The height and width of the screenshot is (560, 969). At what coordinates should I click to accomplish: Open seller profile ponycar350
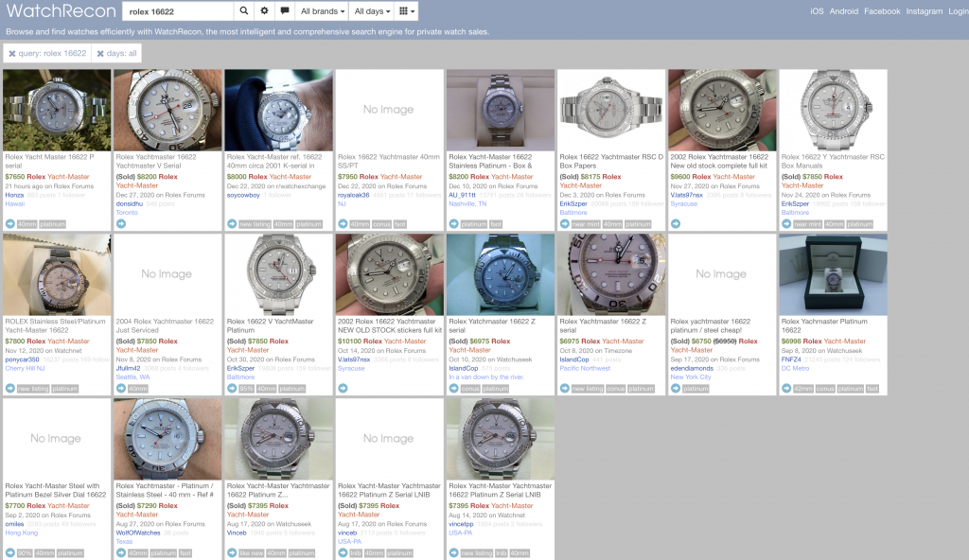pos(23,359)
